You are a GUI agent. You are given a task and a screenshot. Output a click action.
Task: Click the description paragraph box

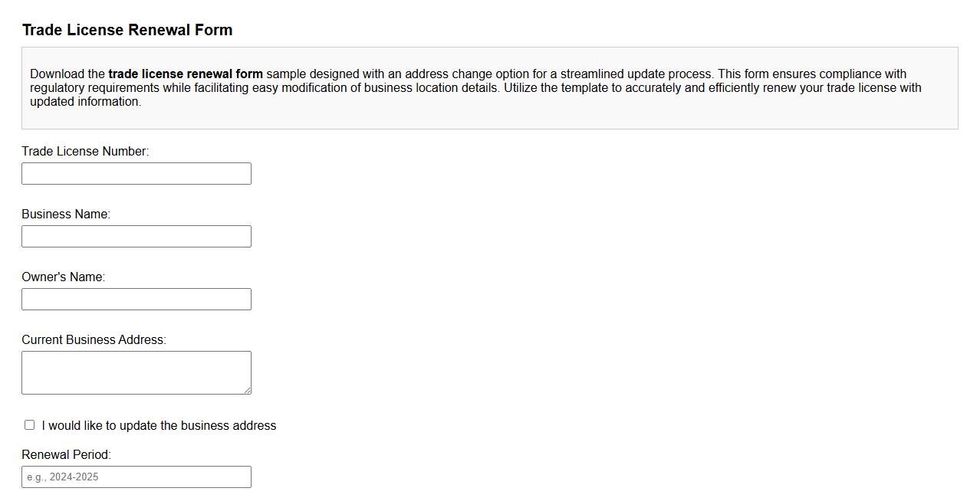(x=490, y=87)
